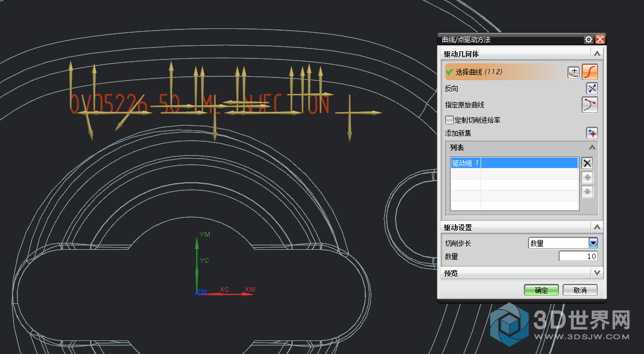Delete the selected drive group with X
Viewport: 644px width, 354px height.
[x=587, y=163]
